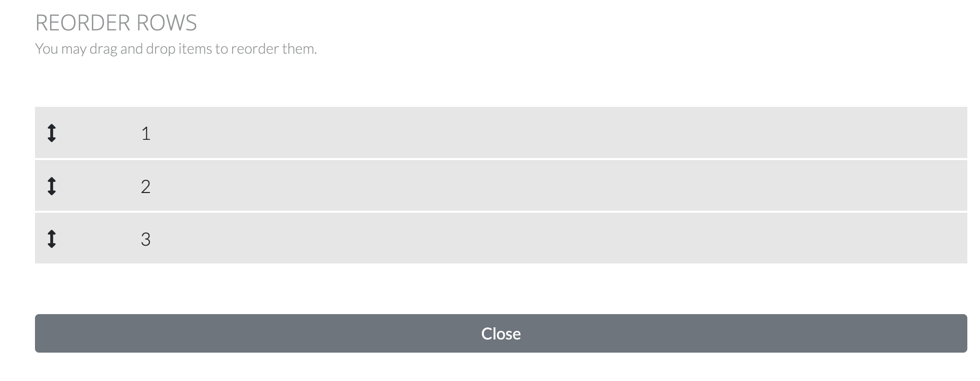Click the drag and drop instruction text
The width and height of the screenshot is (980, 381).
coord(176,49)
